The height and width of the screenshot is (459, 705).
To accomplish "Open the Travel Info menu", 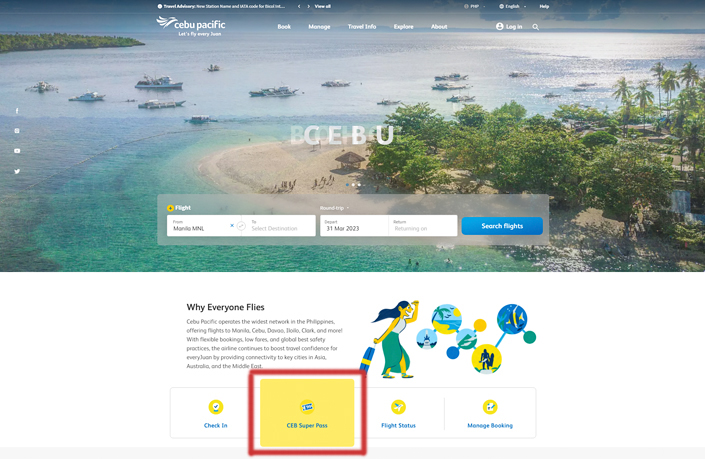I will coord(361,27).
